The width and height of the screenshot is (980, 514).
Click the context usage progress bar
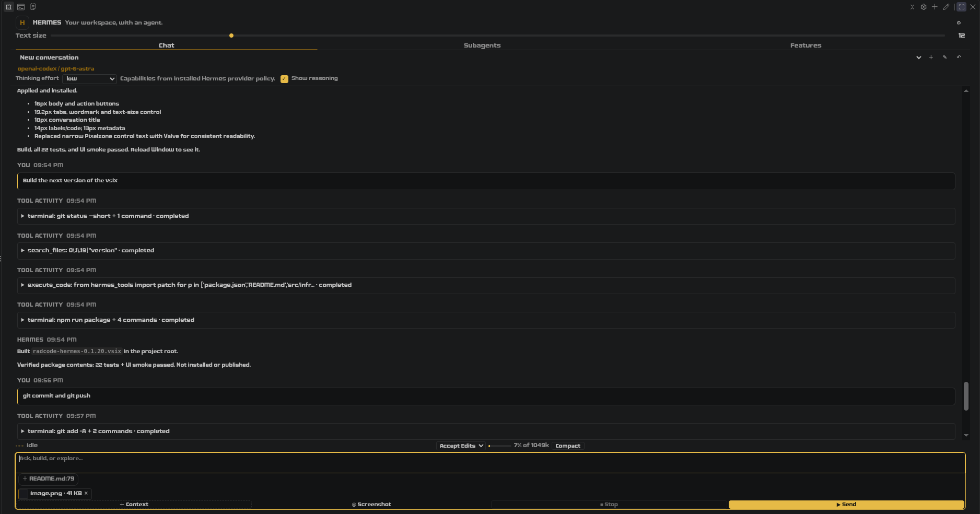click(499, 446)
